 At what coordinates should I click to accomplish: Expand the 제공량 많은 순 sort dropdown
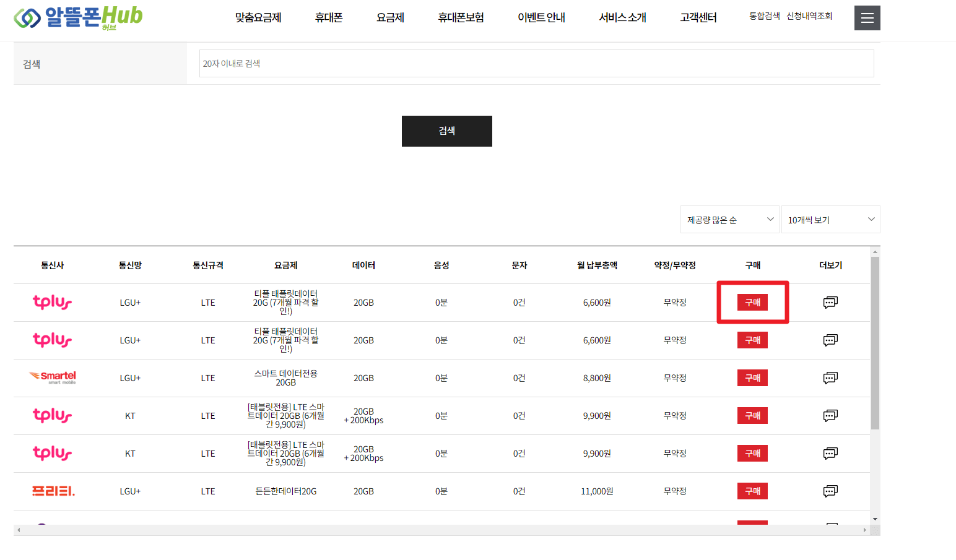click(x=730, y=220)
